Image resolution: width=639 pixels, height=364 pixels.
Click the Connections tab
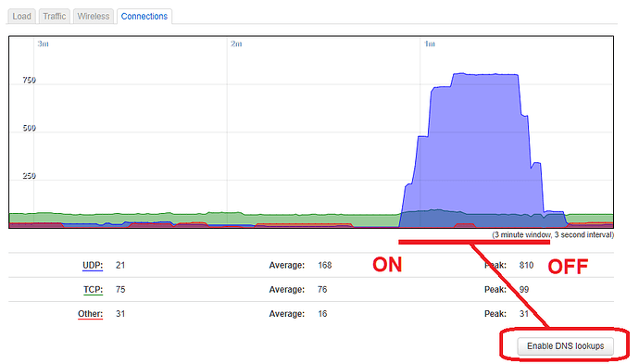(x=144, y=17)
